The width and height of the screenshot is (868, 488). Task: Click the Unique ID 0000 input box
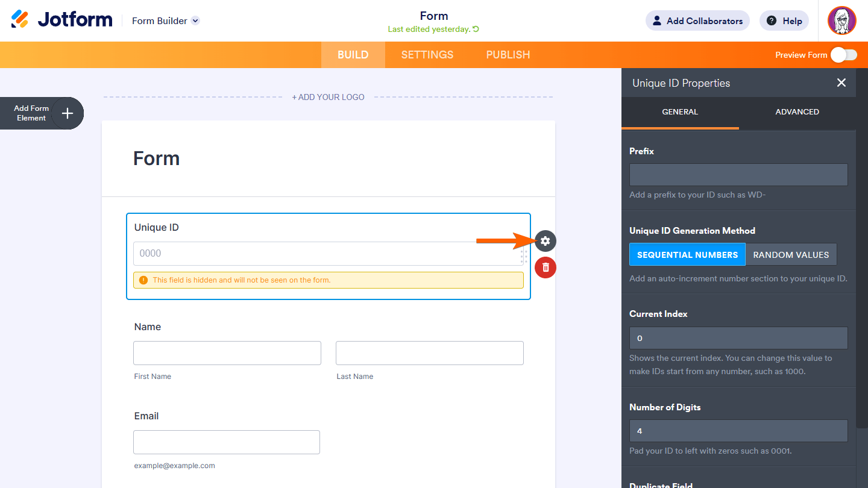329,254
